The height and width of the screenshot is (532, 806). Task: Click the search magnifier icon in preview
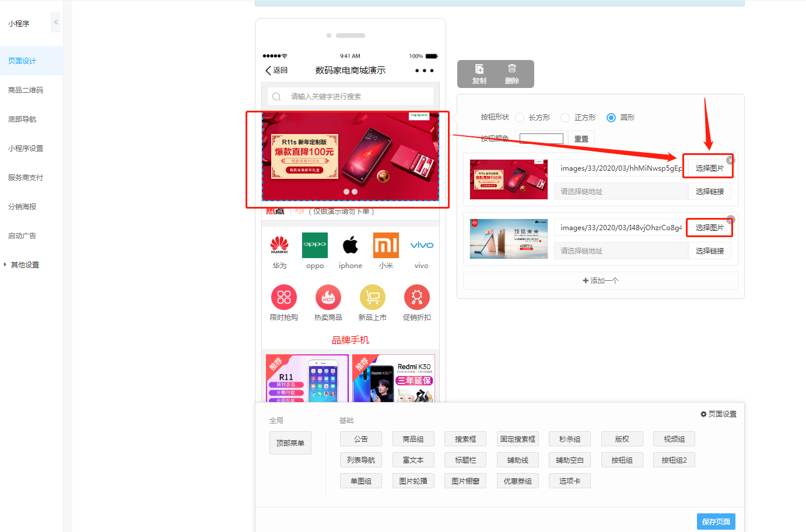point(276,97)
